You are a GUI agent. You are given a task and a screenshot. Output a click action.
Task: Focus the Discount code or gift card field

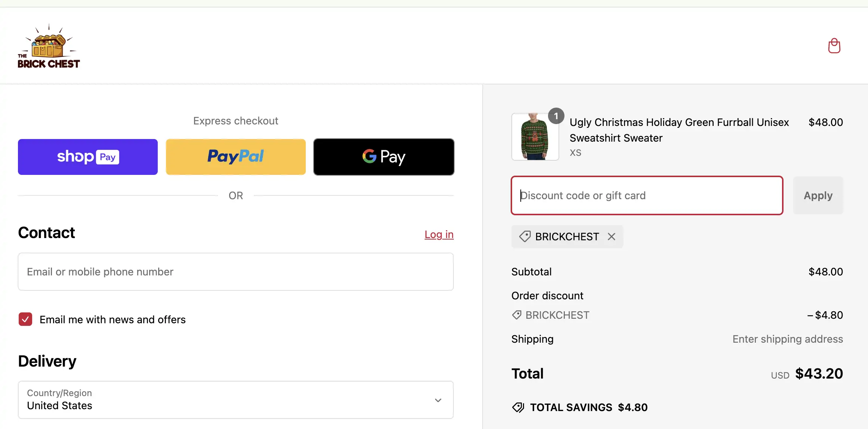coord(647,195)
